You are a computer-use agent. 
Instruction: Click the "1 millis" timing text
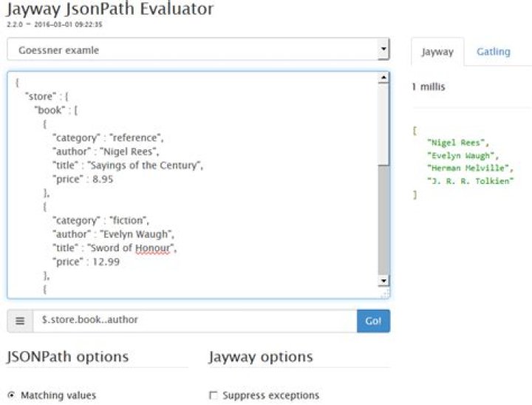pyautogui.click(x=428, y=87)
